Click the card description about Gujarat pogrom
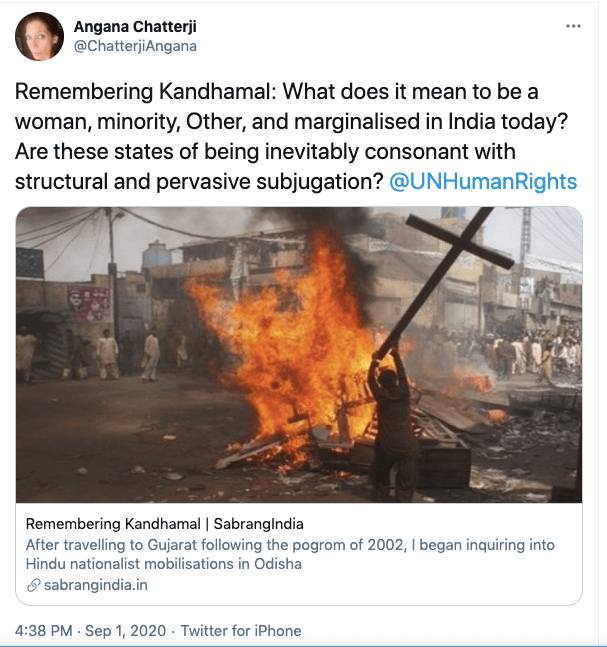Screen dimensions: 607x647 (290, 545)
